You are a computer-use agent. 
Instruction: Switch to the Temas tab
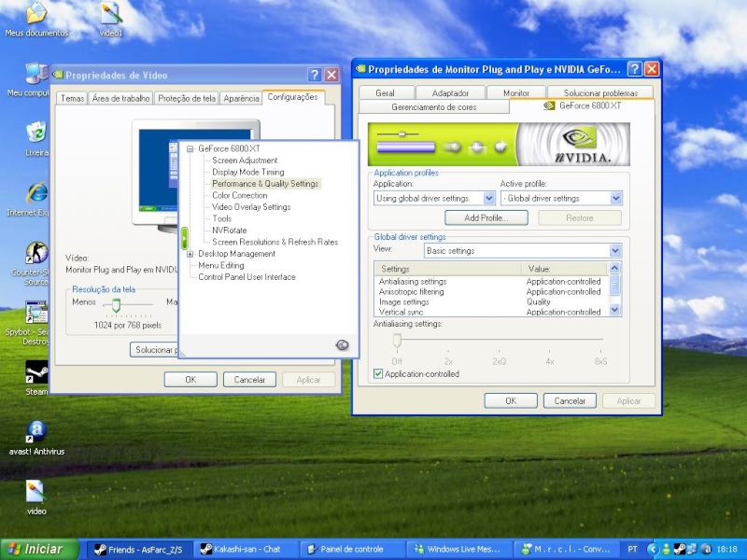[x=73, y=98]
